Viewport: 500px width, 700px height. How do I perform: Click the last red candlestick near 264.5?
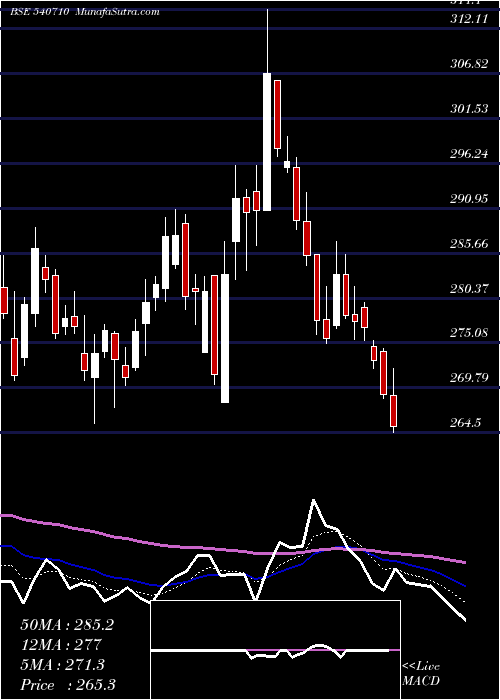click(x=393, y=411)
